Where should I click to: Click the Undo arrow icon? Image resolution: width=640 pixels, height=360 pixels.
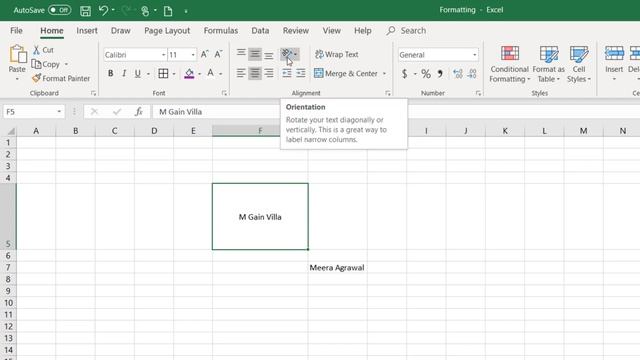[x=103, y=10]
